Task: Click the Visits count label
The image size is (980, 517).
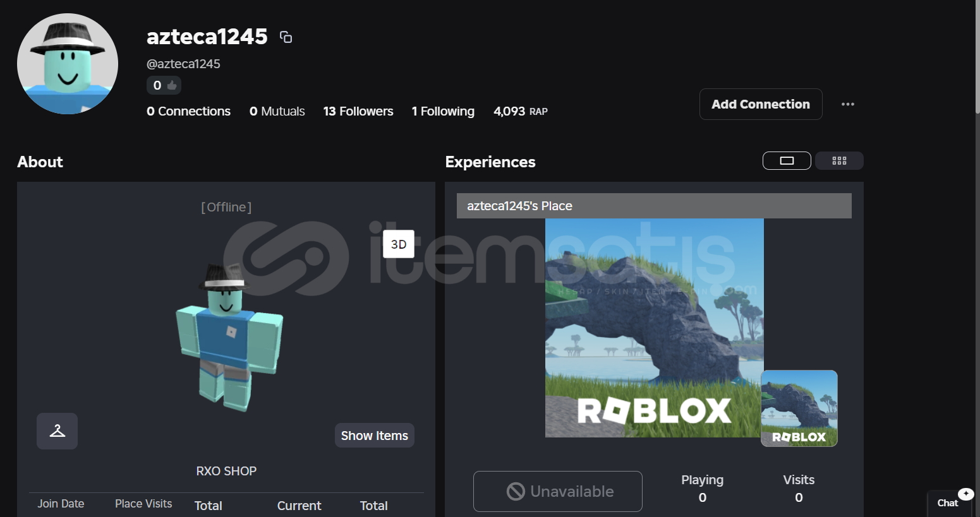Action: point(799,480)
